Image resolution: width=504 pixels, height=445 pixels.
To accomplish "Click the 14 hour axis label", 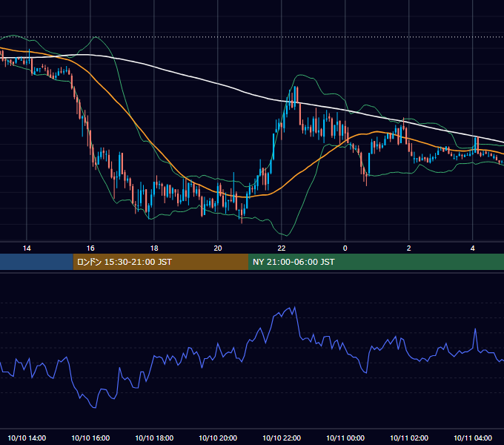I will point(27,248).
